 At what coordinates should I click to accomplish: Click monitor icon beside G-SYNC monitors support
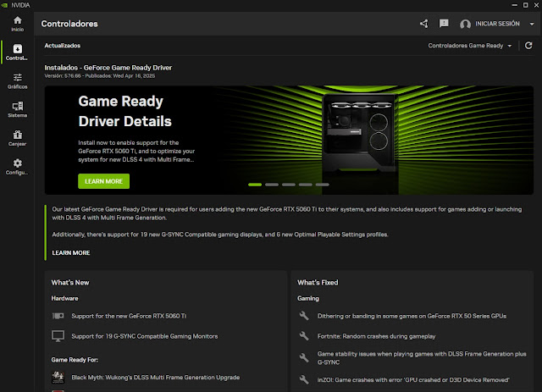click(58, 336)
